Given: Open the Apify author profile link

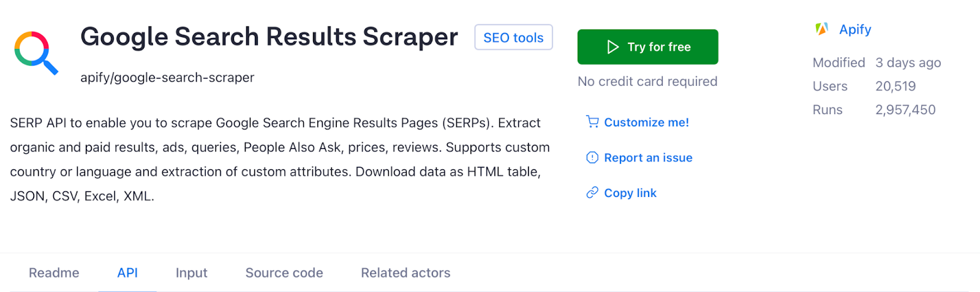Looking at the screenshot, I should point(855,29).
